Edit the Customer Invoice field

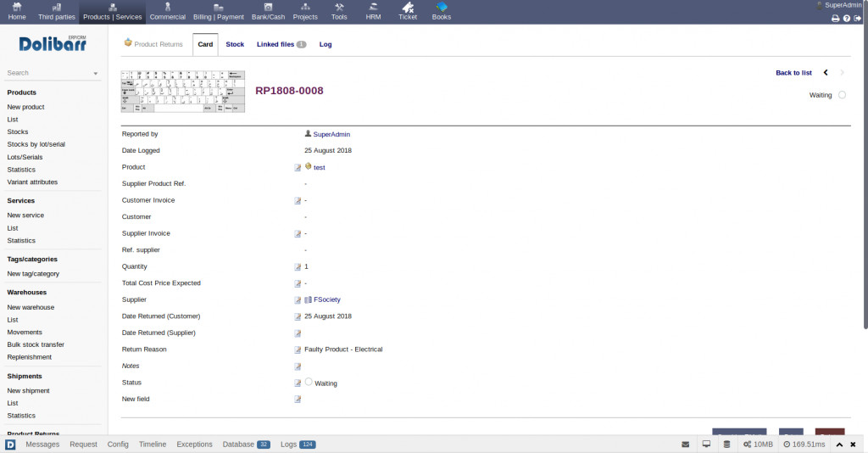[x=298, y=200]
